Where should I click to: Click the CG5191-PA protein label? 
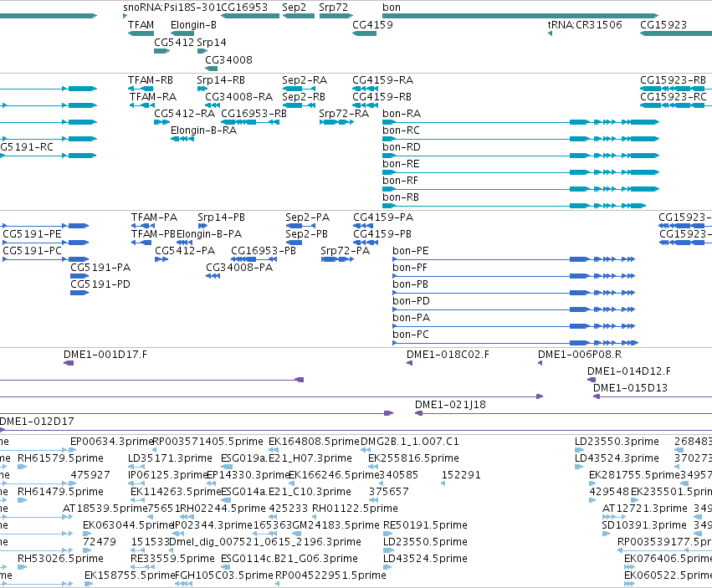[x=100, y=268]
